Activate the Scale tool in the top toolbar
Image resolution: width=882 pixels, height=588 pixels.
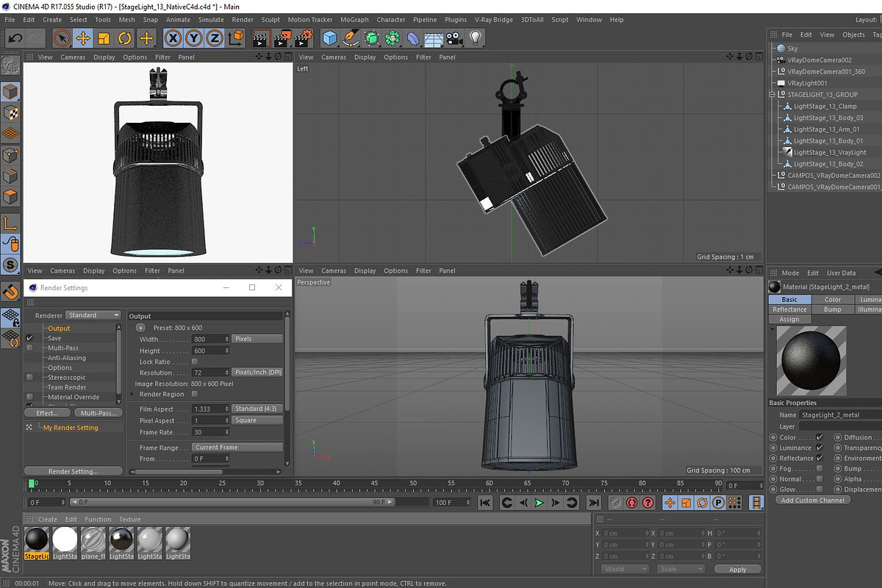coord(104,37)
